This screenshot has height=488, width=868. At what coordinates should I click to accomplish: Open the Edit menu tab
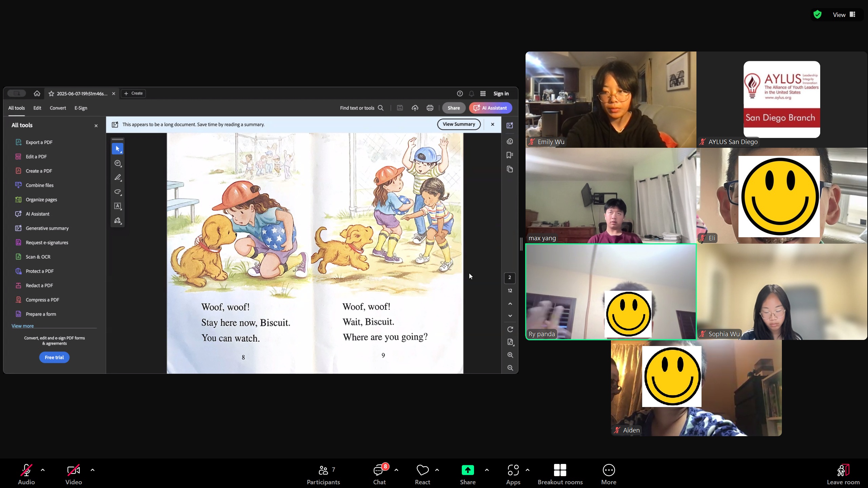pyautogui.click(x=37, y=108)
